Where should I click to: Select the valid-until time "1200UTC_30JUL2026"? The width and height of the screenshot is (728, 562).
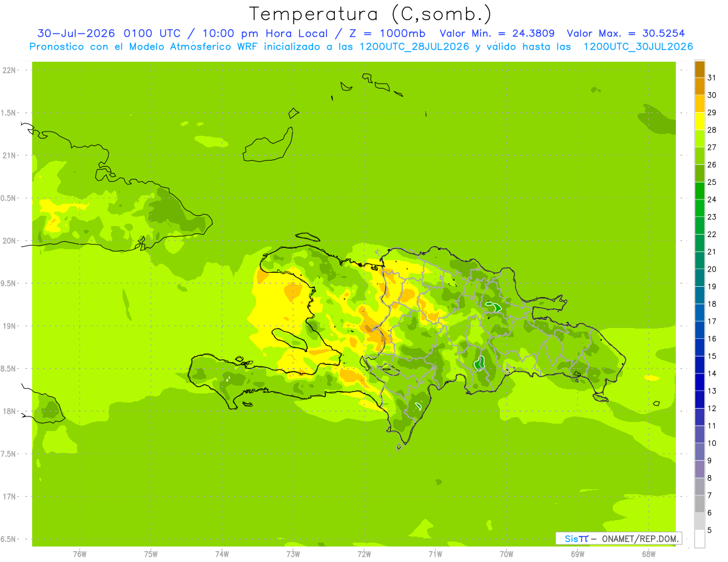(x=638, y=47)
